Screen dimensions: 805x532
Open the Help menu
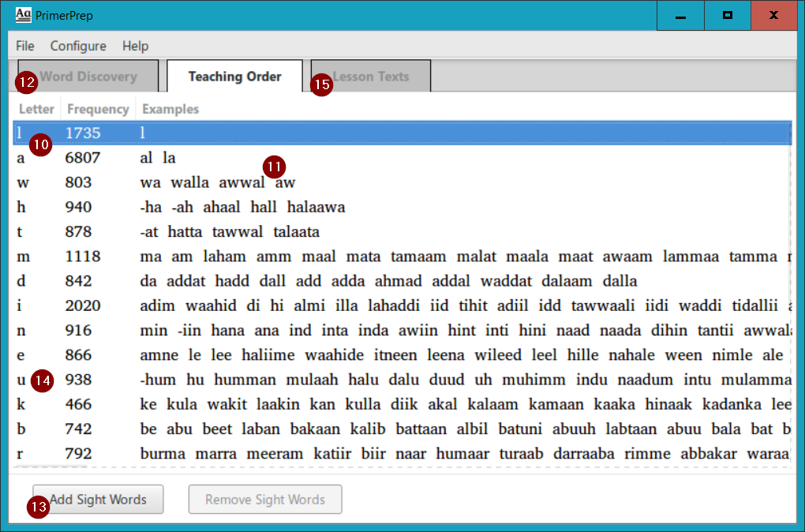[x=135, y=46]
